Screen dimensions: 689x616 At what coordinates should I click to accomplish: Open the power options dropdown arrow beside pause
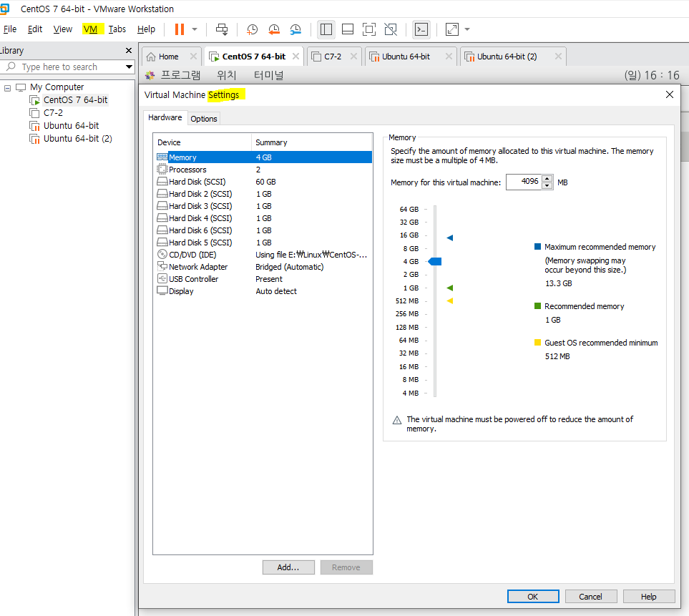pos(195,29)
